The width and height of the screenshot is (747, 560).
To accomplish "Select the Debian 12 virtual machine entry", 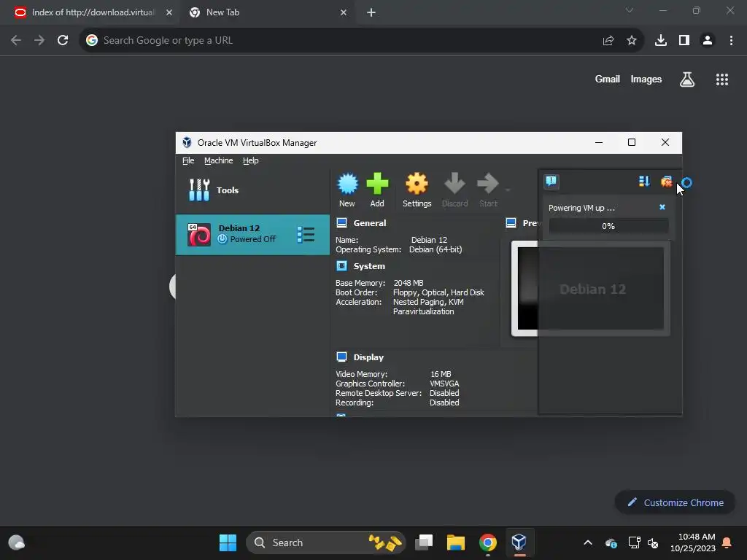I will tap(252, 235).
